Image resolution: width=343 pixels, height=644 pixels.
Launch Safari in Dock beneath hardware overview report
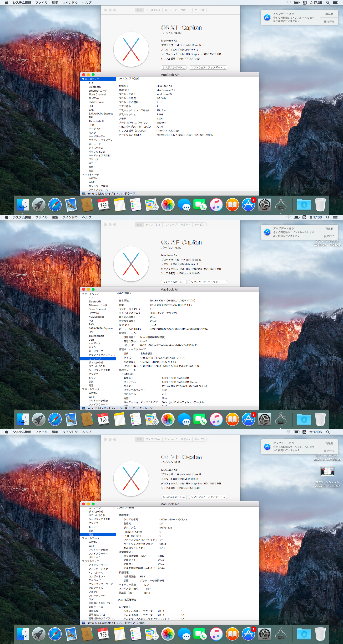[x=55, y=205]
